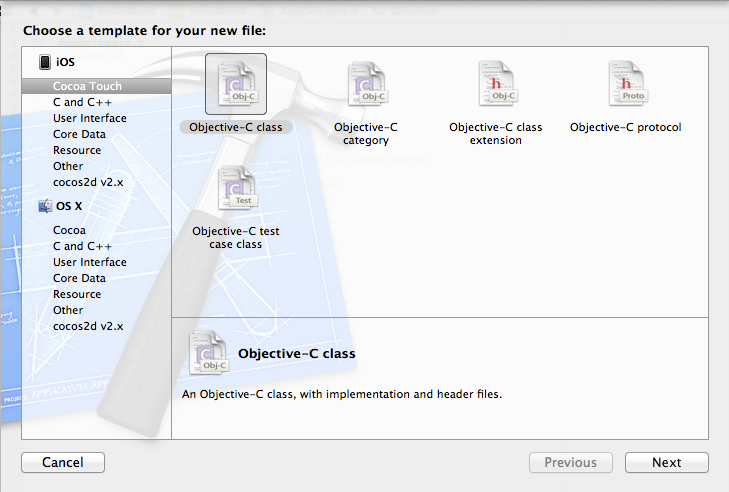This screenshot has width=729, height=492.
Task: Select Core Data under iOS
Action: (79, 134)
